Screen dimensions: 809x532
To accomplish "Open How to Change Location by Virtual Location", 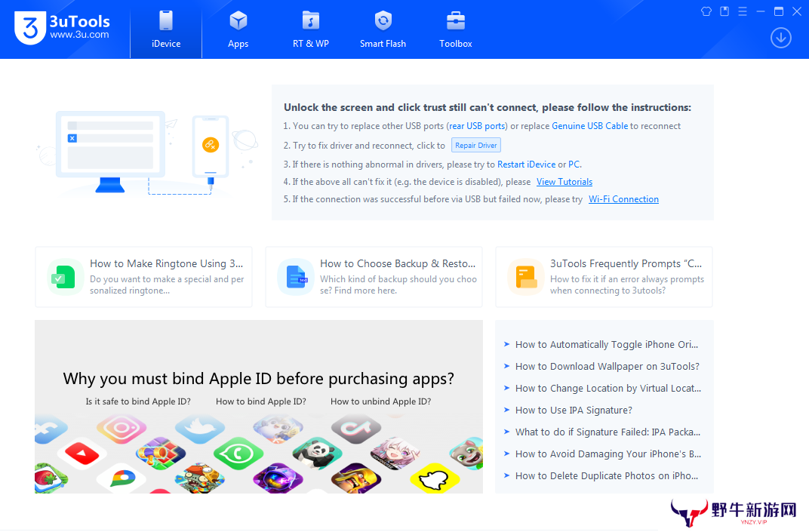I will pyautogui.click(x=608, y=388).
